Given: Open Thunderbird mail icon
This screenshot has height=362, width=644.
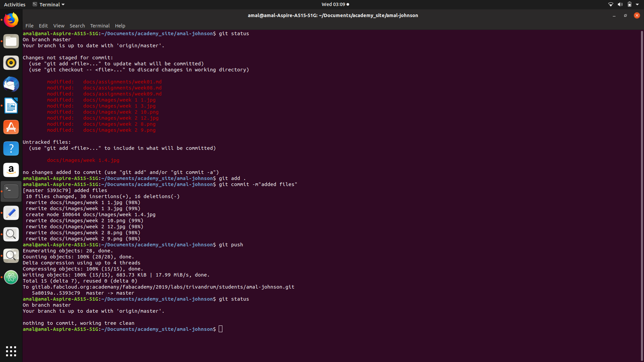Looking at the screenshot, I should [11, 84].
